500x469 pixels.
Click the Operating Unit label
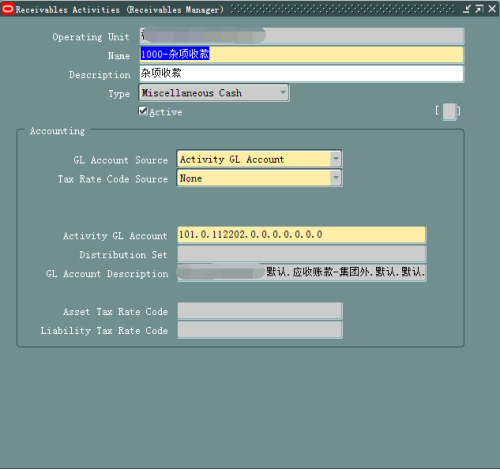tap(91, 37)
